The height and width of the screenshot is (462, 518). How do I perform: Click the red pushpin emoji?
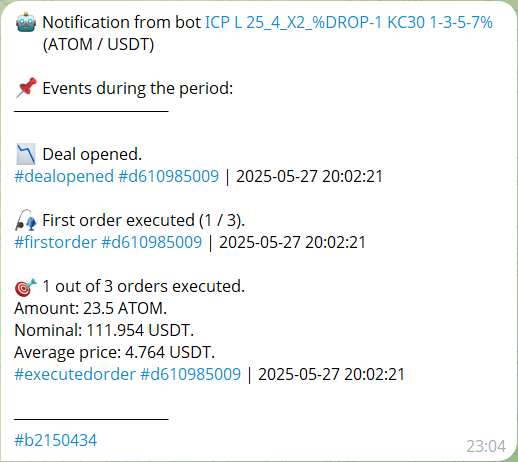[26, 88]
